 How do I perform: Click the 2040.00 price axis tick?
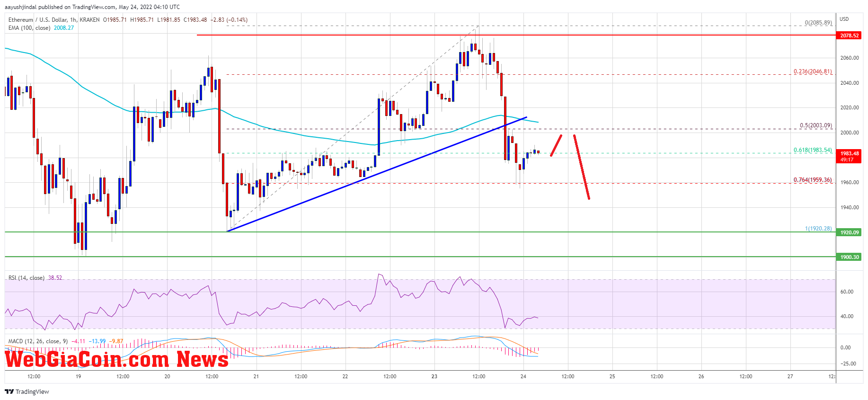pyautogui.click(x=849, y=83)
